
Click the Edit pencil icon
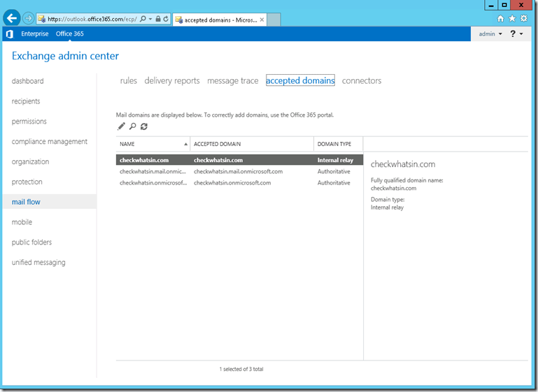tap(121, 126)
